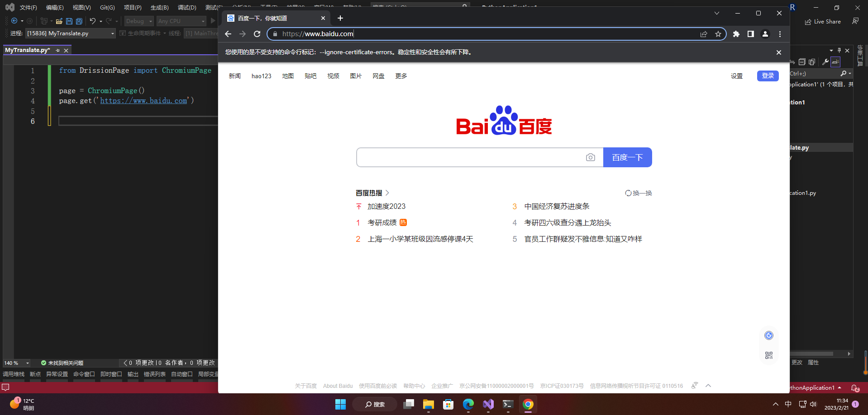Open the Git(G) menu
868x415 pixels.
[107, 7]
